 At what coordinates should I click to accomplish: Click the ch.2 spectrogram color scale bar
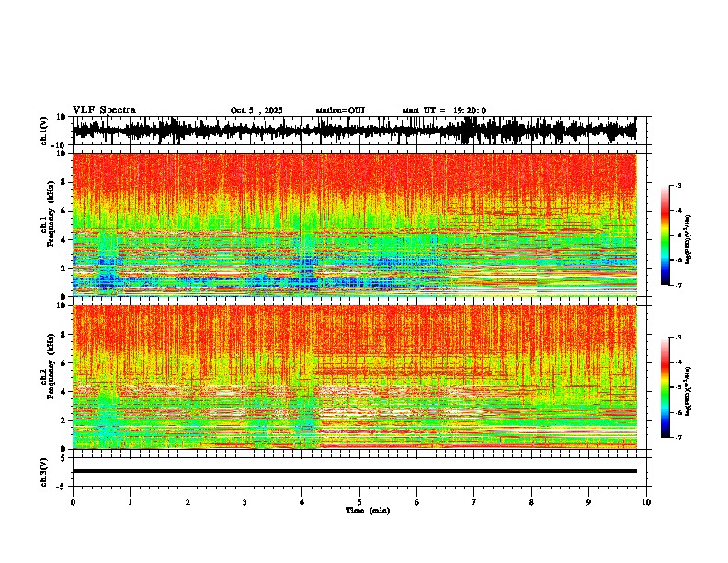[665, 387]
